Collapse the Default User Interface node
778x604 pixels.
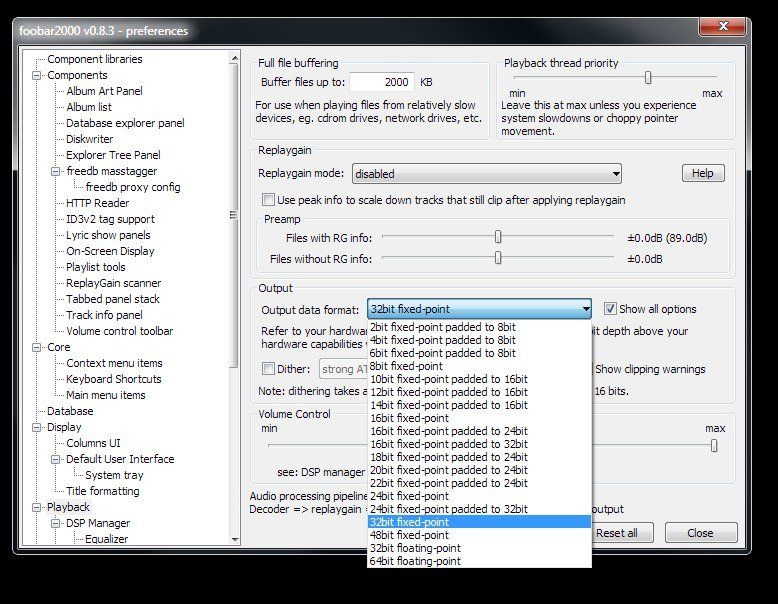coord(56,460)
